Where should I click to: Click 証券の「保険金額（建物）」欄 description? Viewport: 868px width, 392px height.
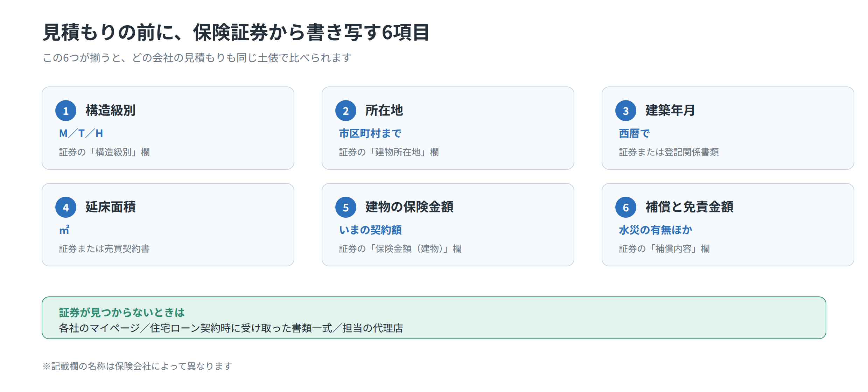(x=400, y=249)
